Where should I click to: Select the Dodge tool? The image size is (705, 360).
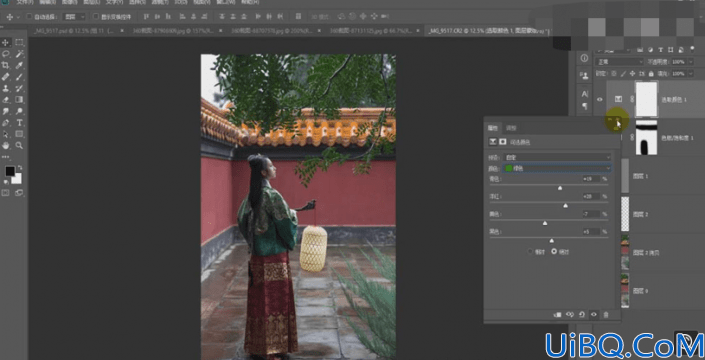point(19,111)
